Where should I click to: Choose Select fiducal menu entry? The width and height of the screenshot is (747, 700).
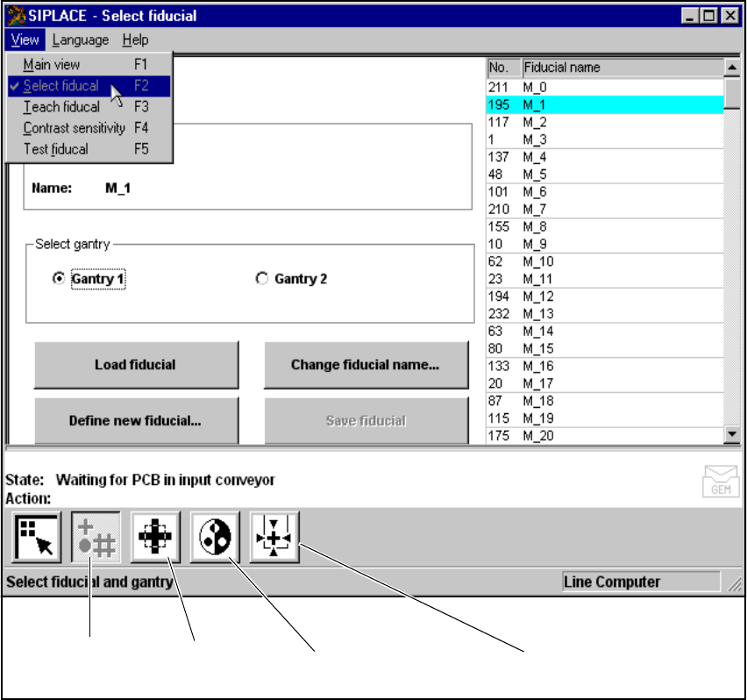(x=89, y=86)
